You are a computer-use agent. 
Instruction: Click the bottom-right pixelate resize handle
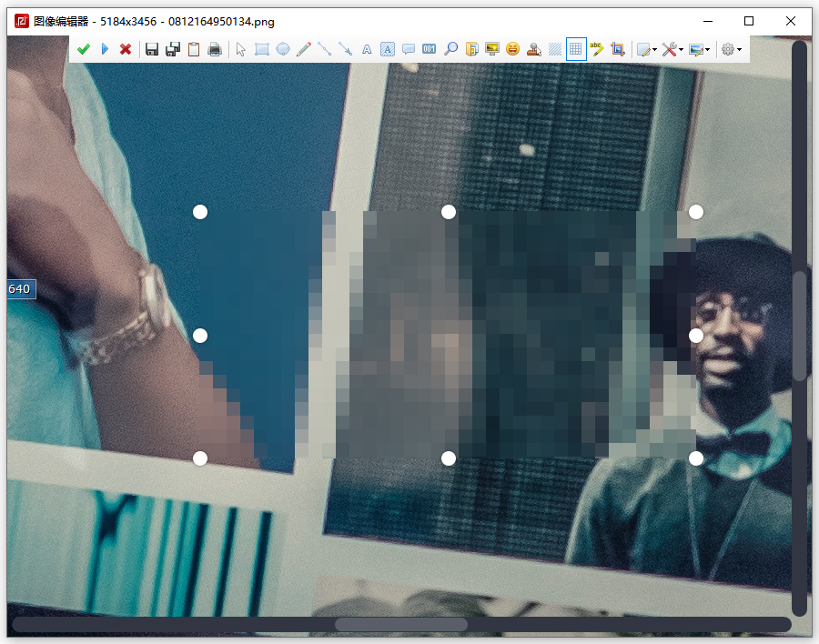(x=696, y=458)
